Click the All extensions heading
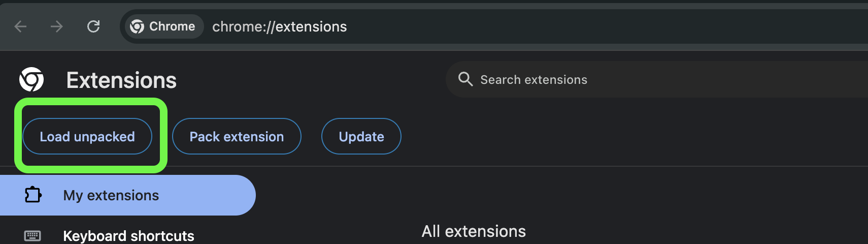The image size is (868, 244). tap(474, 231)
